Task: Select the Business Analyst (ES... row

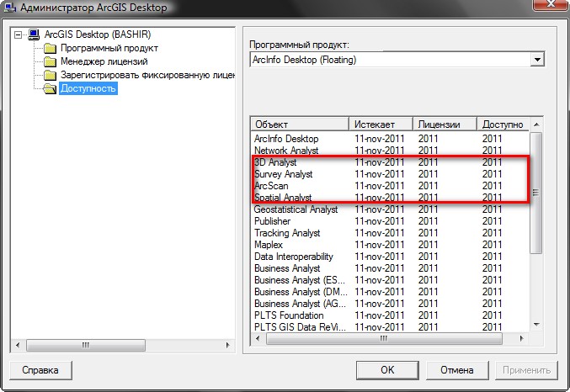Action: click(x=391, y=280)
